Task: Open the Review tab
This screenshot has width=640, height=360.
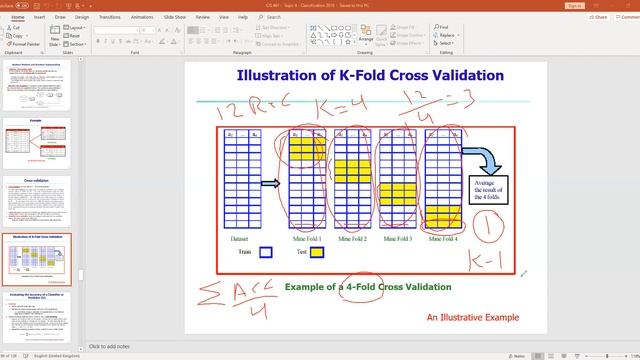Action: pyautogui.click(x=202, y=17)
